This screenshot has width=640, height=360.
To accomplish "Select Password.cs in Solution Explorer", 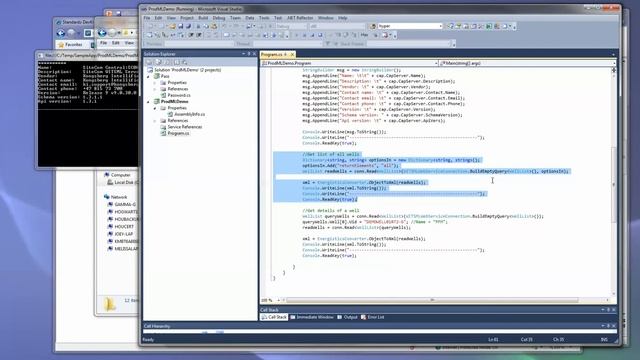I will [179, 95].
